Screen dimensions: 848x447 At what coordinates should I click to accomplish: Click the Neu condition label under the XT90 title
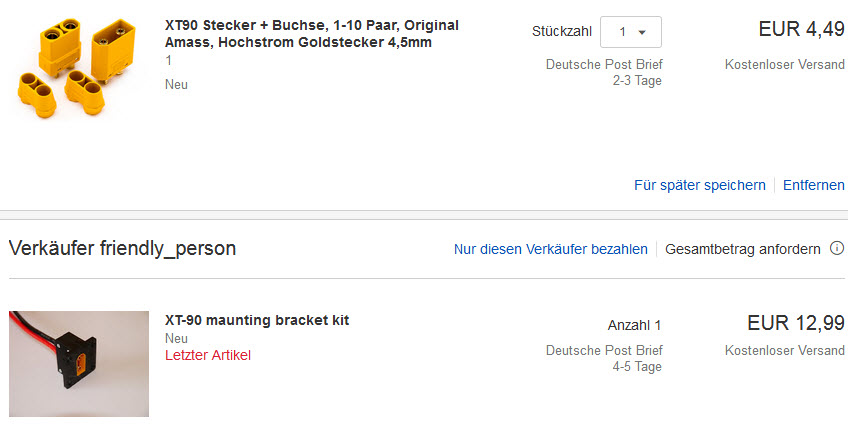(x=176, y=84)
